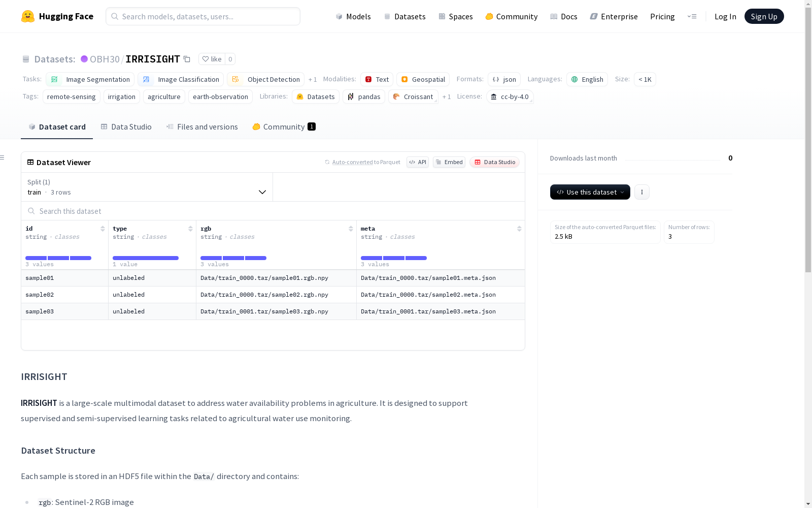Open the Dataset card tab

pyautogui.click(x=57, y=127)
